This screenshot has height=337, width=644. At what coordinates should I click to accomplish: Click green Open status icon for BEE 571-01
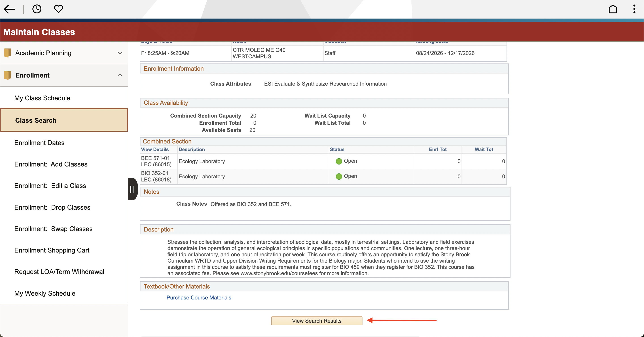click(x=339, y=161)
